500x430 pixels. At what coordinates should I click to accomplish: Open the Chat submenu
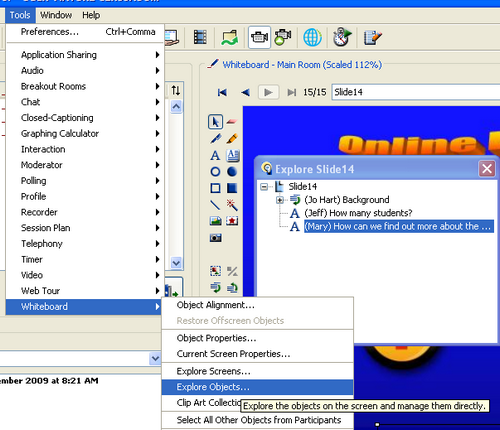pos(85,102)
